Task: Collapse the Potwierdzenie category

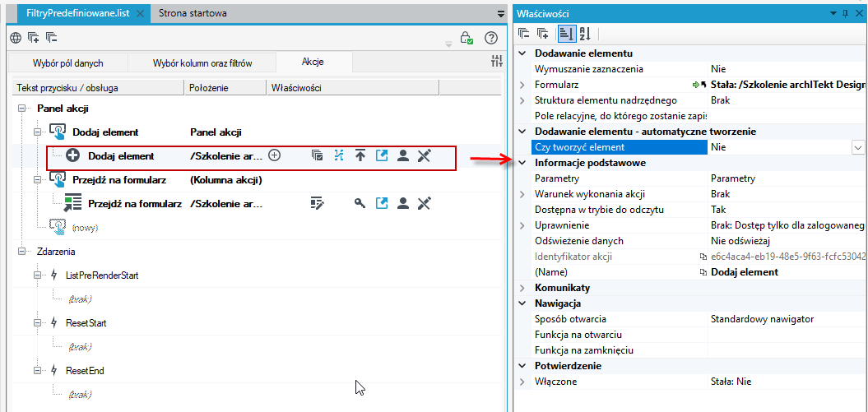Action: tap(522, 366)
